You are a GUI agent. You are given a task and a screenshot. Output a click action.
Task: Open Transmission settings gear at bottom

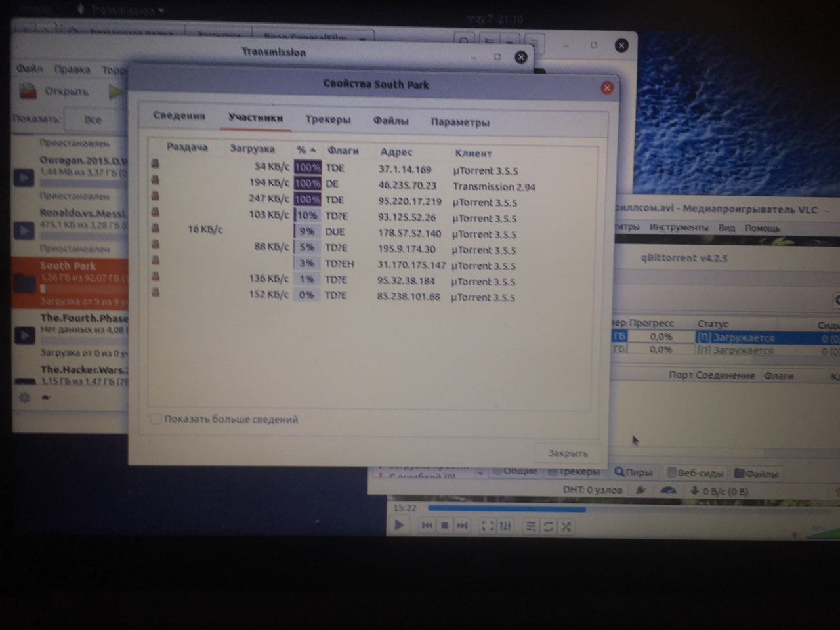(x=25, y=397)
